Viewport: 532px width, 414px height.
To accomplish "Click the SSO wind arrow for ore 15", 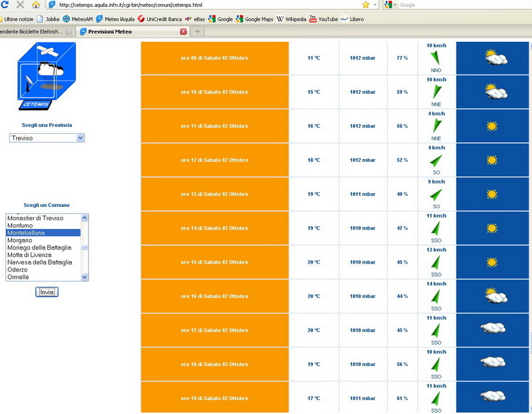I will click(436, 263).
